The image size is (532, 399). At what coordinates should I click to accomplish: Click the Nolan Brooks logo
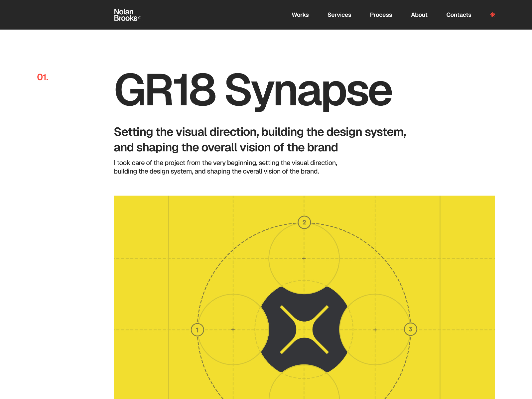[x=128, y=15]
